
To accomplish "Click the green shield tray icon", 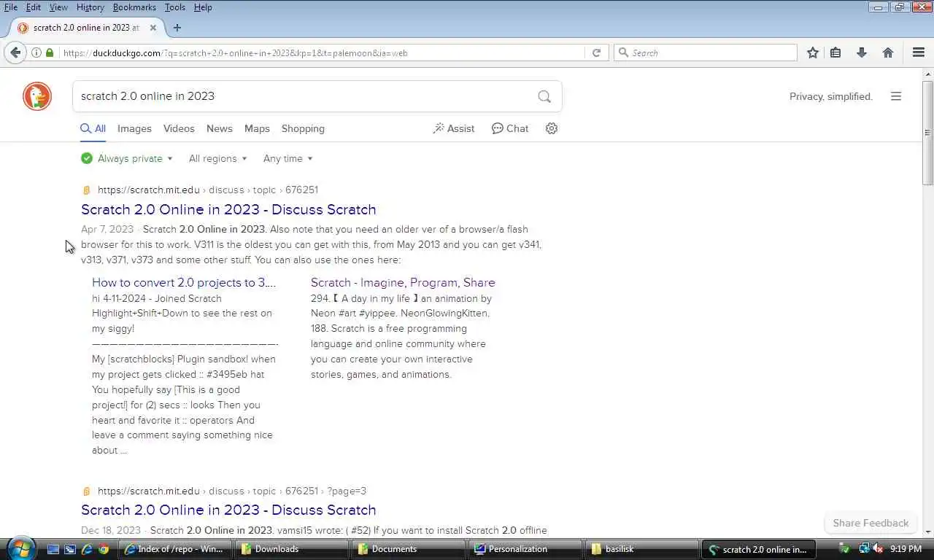I will point(845,549).
